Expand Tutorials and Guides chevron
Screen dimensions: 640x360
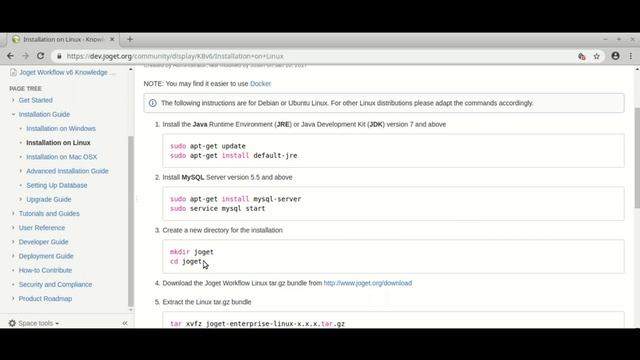(x=13, y=213)
